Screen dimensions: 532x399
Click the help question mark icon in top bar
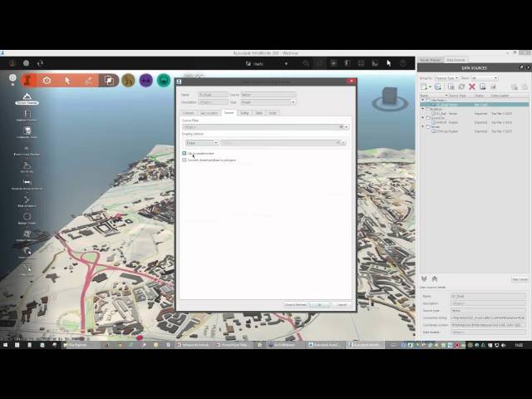[402, 63]
